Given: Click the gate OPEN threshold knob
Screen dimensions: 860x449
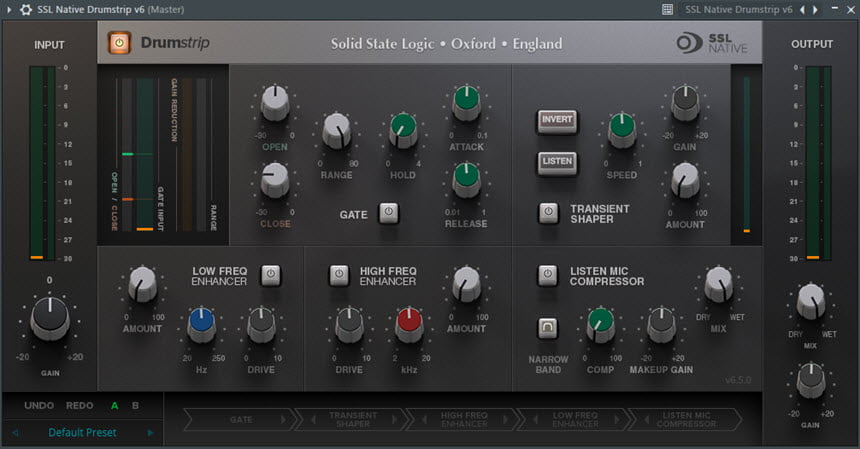Looking at the screenshot, I should [275, 103].
